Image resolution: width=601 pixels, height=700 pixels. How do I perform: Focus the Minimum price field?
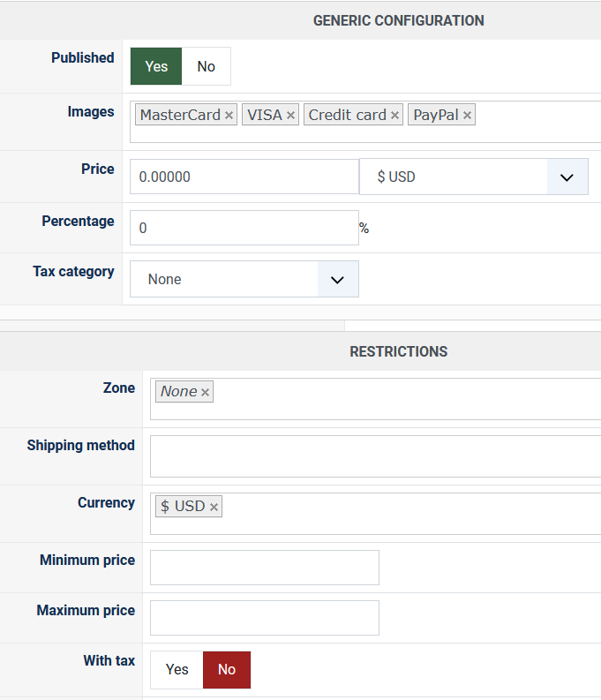point(264,568)
